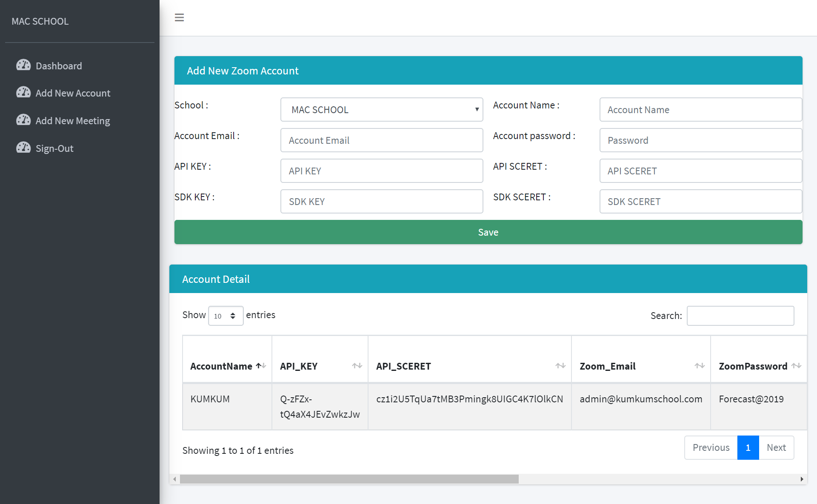Open the show entries count dropdown
This screenshot has width=817, height=504.
(226, 316)
